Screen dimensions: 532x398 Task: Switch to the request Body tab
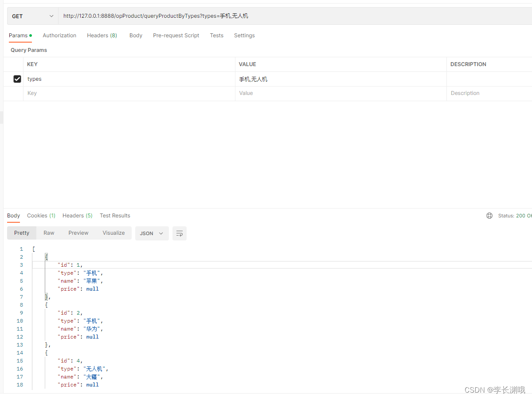(x=136, y=35)
